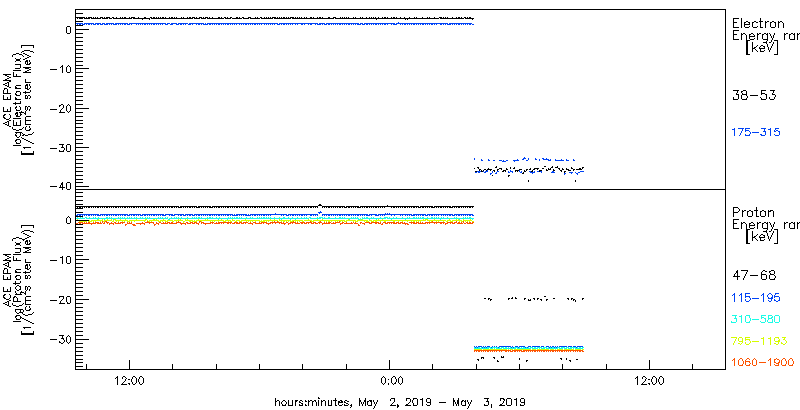Click the [keV] unit label under Electron heading

762,48
